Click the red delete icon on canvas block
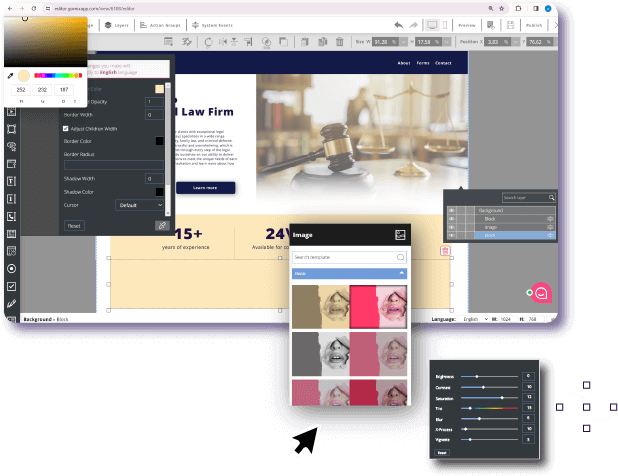This screenshot has width=618, height=476. 444,250
